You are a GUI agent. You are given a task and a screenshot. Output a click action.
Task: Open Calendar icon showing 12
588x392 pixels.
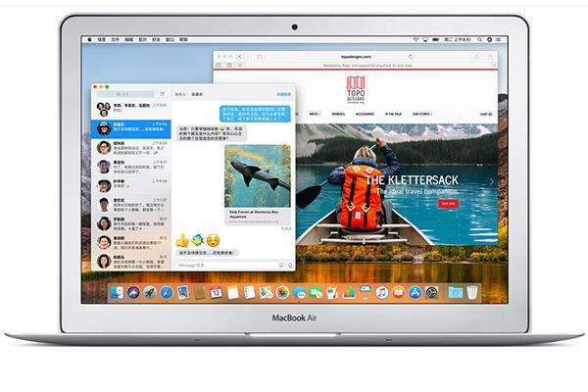216,292
